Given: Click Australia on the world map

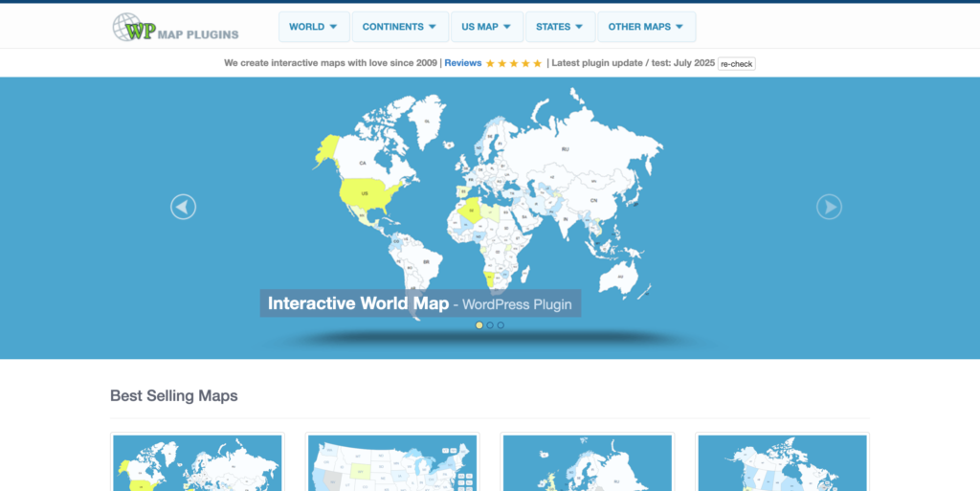Looking at the screenshot, I should point(621,276).
